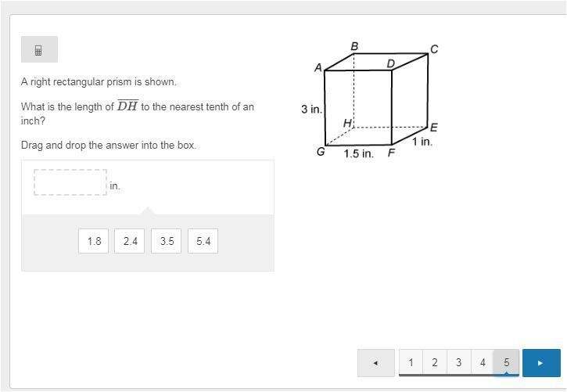Click the empty answer drop box
This screenshot has width=567, height=392.
point(70,182)
